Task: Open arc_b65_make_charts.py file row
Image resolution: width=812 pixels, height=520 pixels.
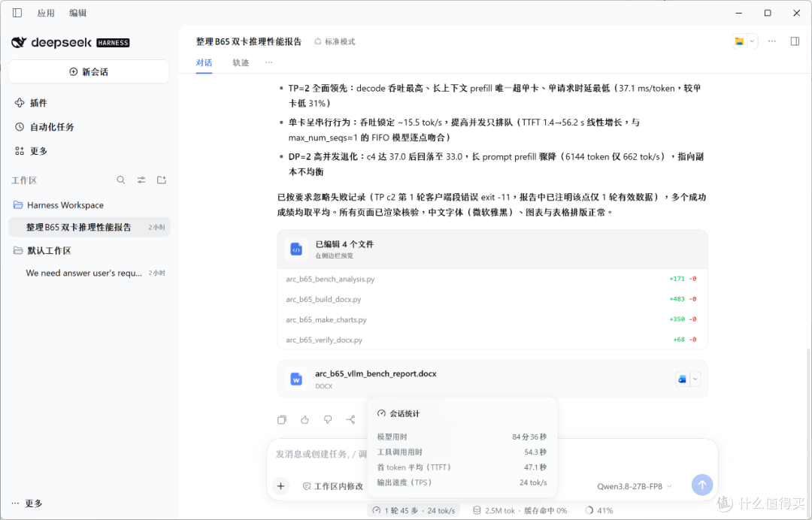Action: 492,319
